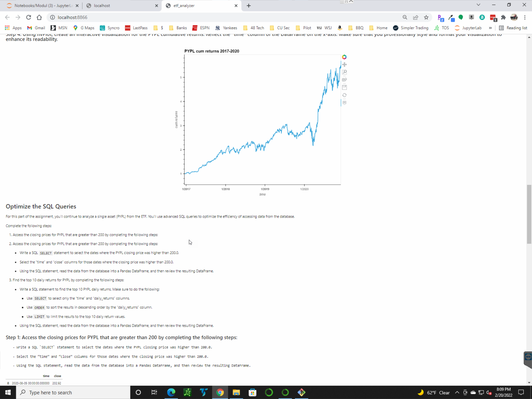Viewport: 532px width, 399px height.
Task: Select the Bokeh pan tool on the chart
Action: pos(345,64)
